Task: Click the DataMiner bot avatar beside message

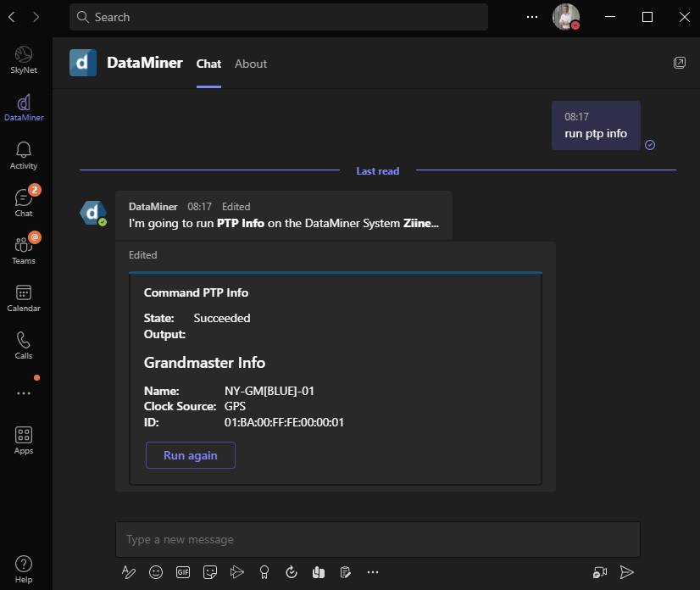Action: point(93,213)
